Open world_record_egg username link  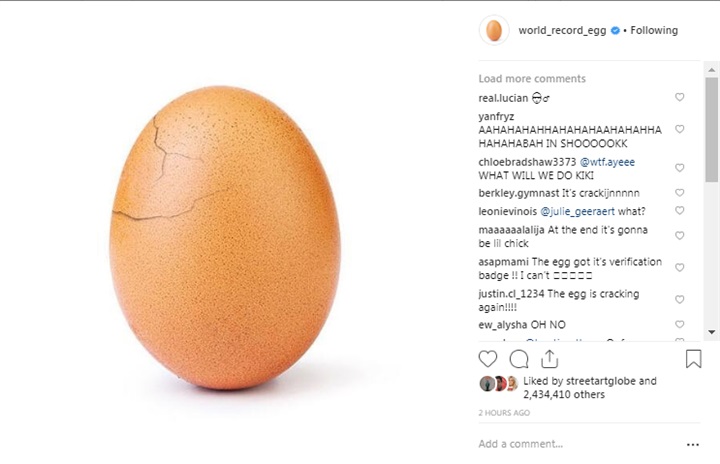pyautogui.click(x=562, y=30)
